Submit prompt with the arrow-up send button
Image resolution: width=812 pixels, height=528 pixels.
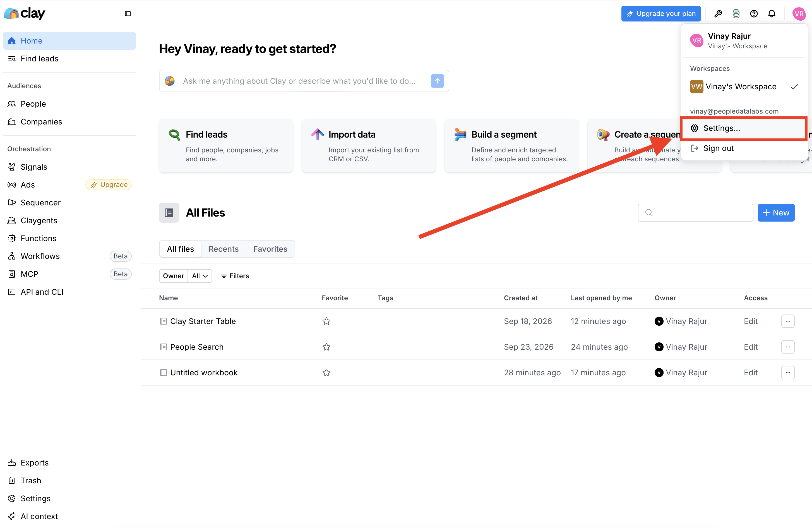[437, 81]
